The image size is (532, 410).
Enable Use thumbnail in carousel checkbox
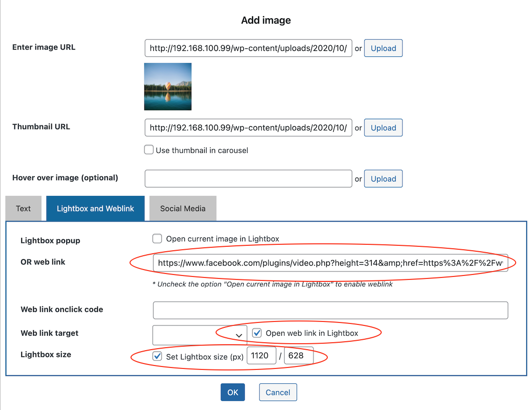click(x=149, y=150)
